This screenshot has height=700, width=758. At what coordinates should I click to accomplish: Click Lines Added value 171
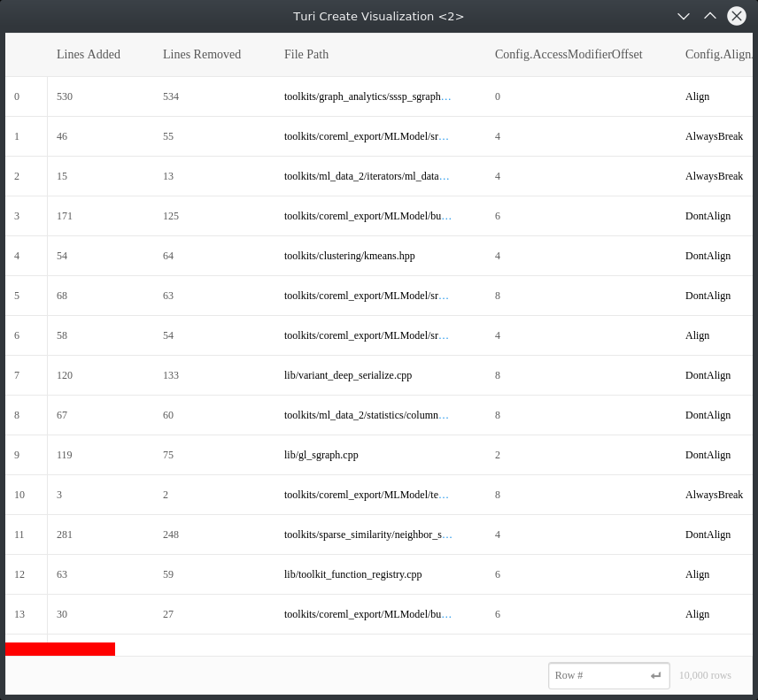(x=65, y=216)
